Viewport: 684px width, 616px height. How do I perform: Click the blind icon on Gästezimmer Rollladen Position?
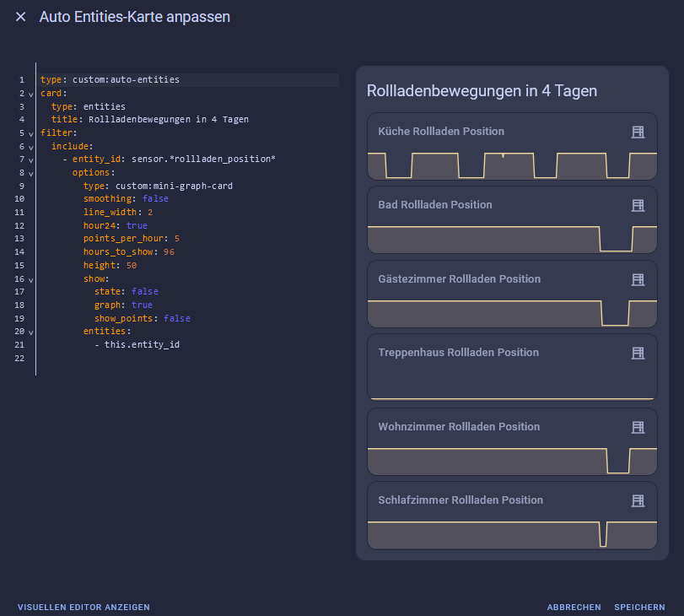(x=638, y=279)
